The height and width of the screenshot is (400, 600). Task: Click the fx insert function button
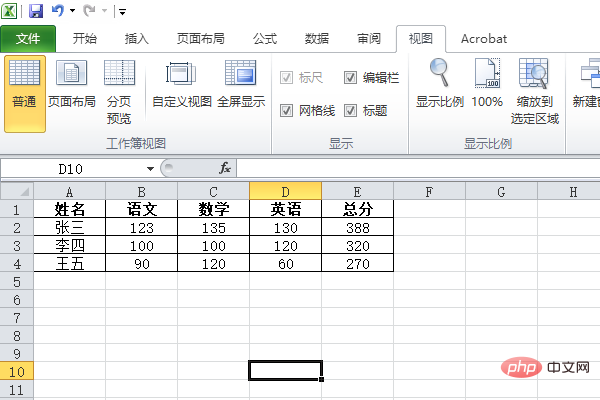(225, 168)
